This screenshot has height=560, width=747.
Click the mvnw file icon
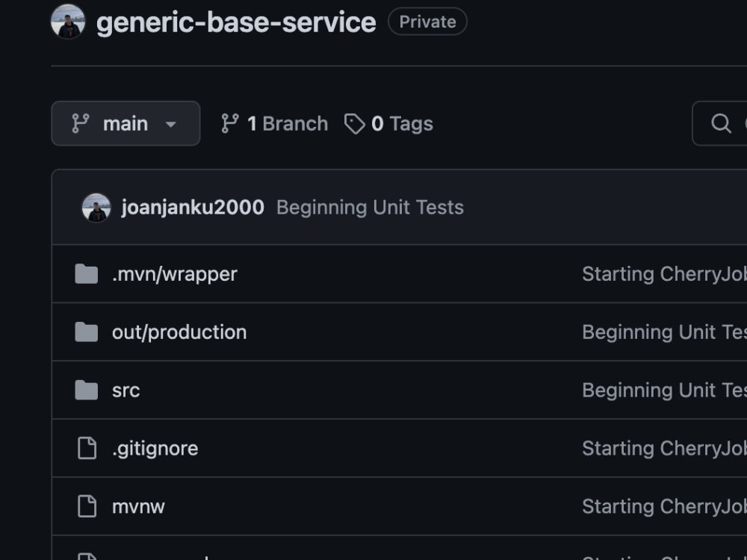[x=89, y=506]
